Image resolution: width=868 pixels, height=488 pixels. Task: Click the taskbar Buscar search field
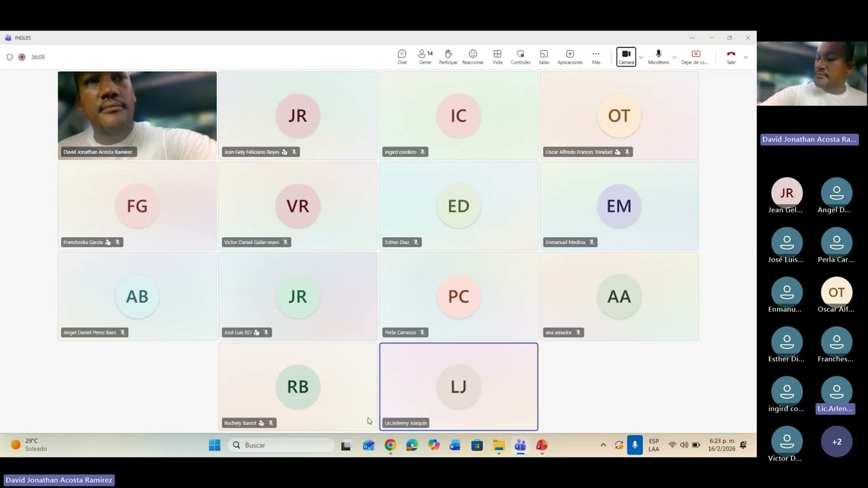(281, 445)
